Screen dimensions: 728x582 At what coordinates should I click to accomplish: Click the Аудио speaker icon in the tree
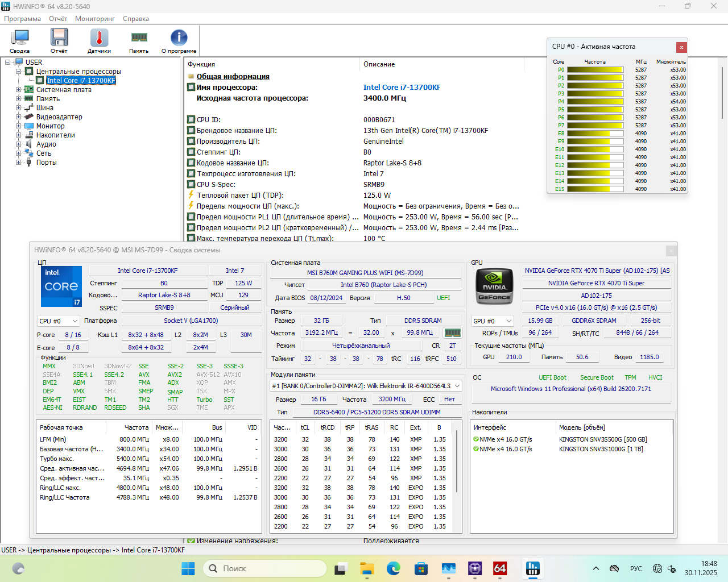(x=29, y=144)
